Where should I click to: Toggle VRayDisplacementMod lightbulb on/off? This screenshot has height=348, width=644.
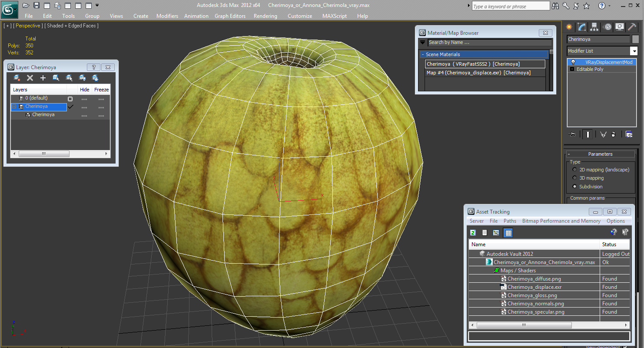573,62
